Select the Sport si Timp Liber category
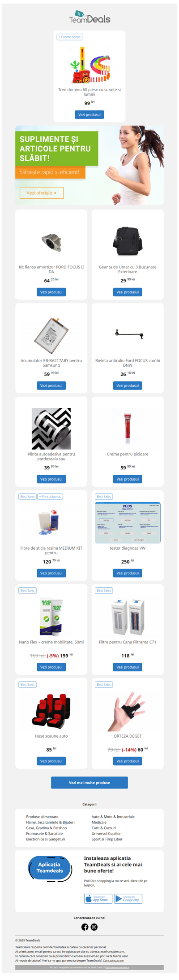Image resolution: width=179 pixels, height=980 pixels. (107, 839)
